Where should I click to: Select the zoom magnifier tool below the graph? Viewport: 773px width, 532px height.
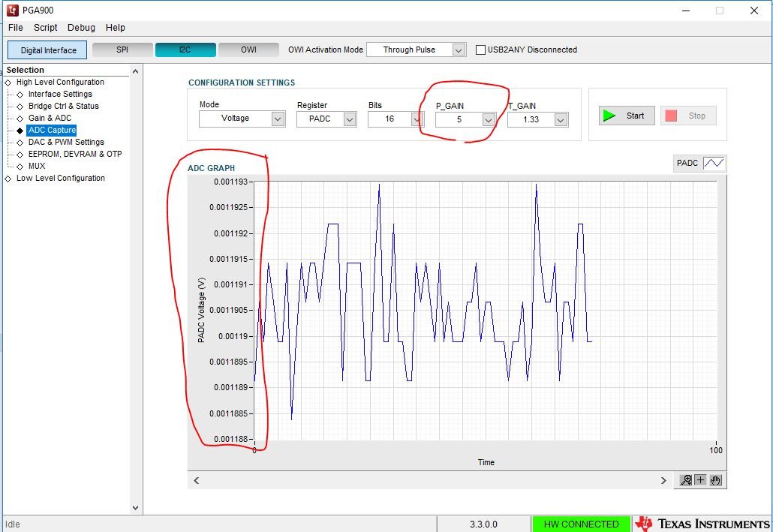684,479
